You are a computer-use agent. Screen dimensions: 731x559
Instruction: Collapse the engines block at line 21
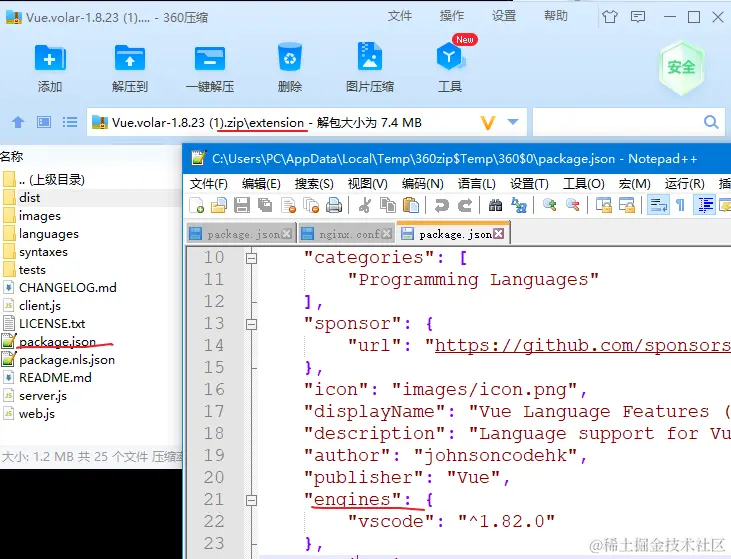point(251,500)
